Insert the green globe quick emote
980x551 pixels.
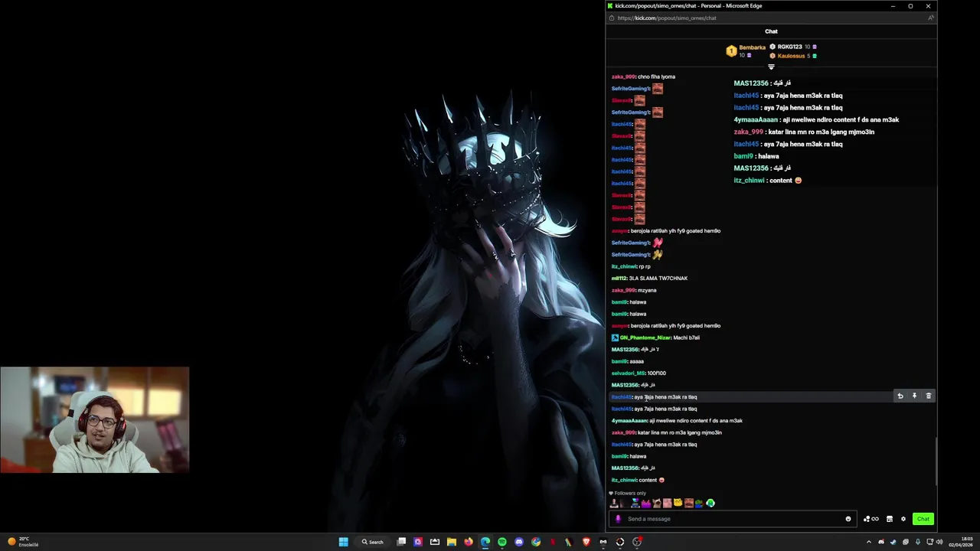pyautogui.click(x=710, y=503)
